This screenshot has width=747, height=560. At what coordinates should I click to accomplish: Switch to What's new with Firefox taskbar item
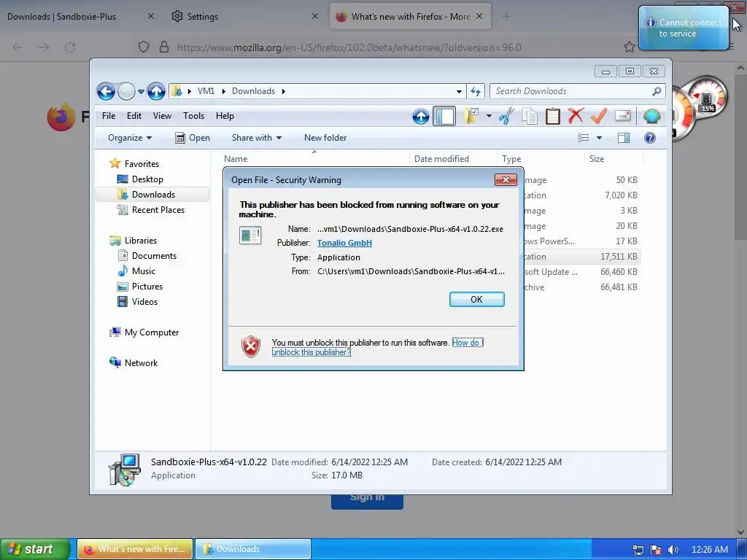coord(135,549)
